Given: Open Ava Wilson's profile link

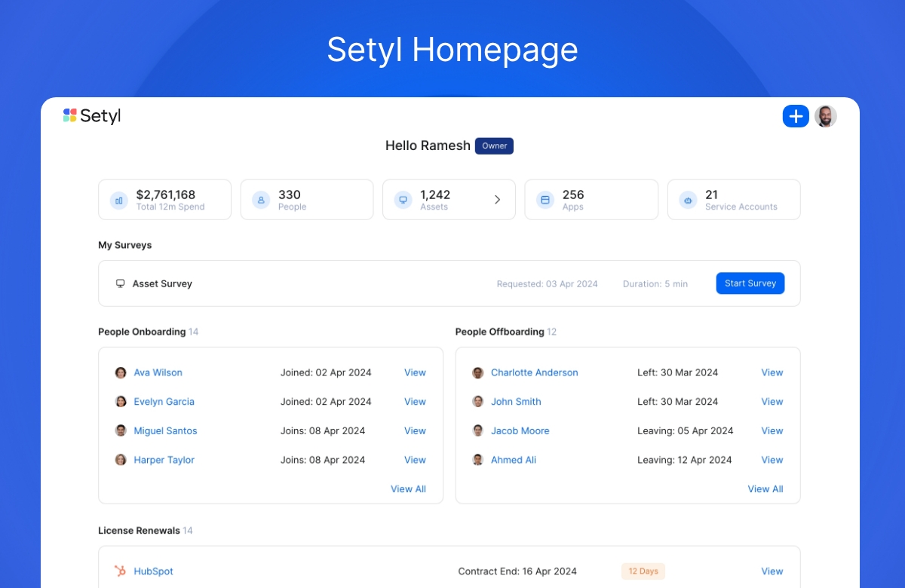Looking at the screenshot, I should tap(158, 372).
